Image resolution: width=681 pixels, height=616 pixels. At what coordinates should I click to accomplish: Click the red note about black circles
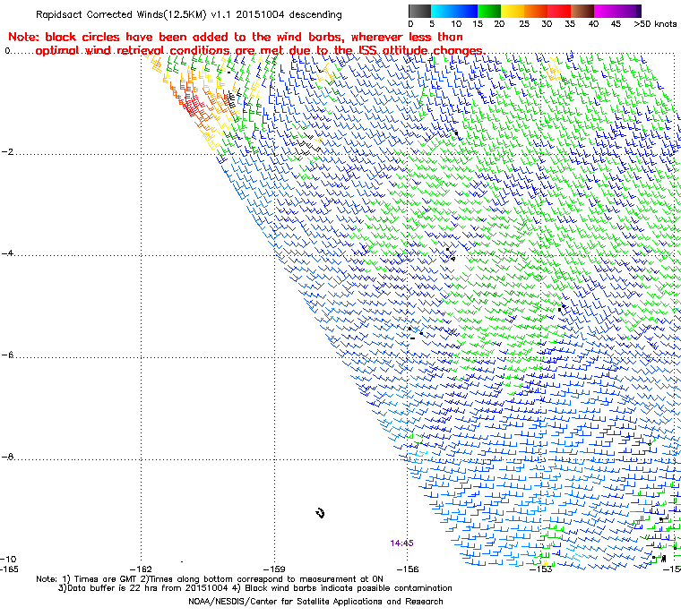[246, 43]
